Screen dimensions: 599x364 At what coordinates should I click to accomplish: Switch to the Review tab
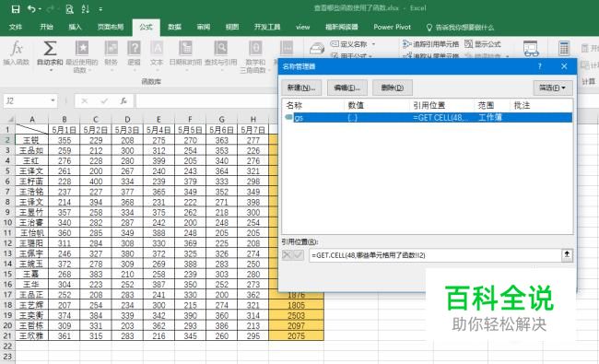coord(204,27)
